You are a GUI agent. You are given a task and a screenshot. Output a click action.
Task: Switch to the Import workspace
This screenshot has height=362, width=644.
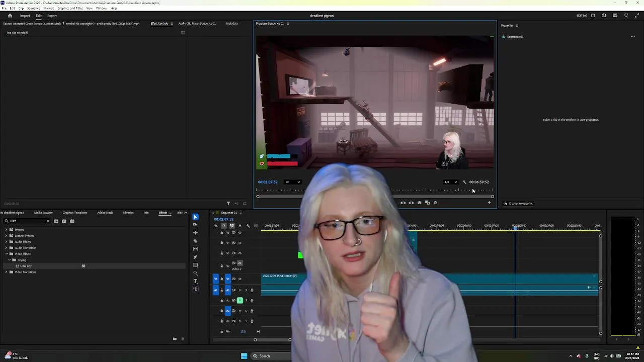coord(25,16)
